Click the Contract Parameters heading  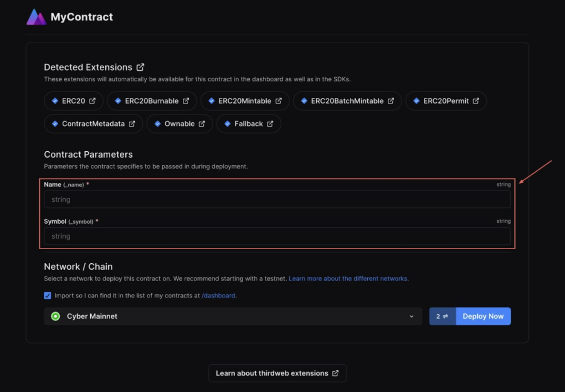pyautogui.click(x=88, y=155)
